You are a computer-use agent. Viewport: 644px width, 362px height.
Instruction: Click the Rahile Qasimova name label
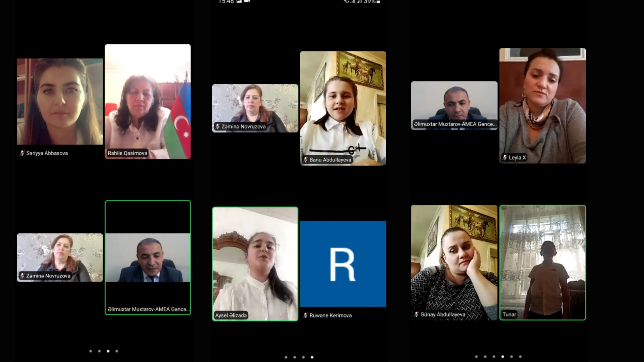coord(127,153)
